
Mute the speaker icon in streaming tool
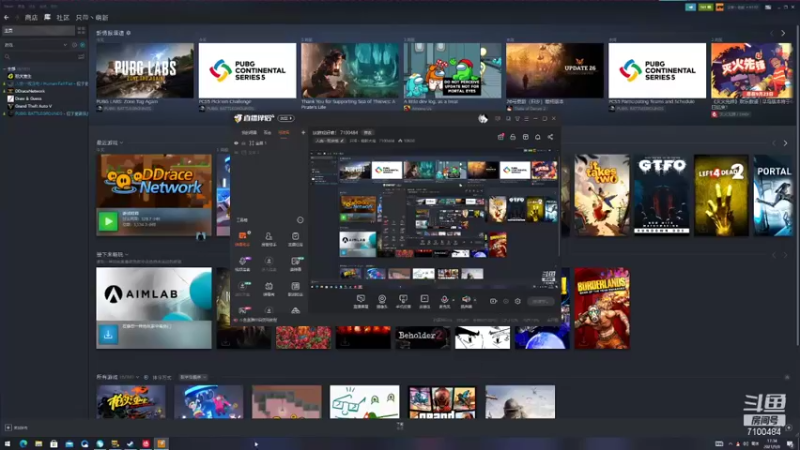466,301
